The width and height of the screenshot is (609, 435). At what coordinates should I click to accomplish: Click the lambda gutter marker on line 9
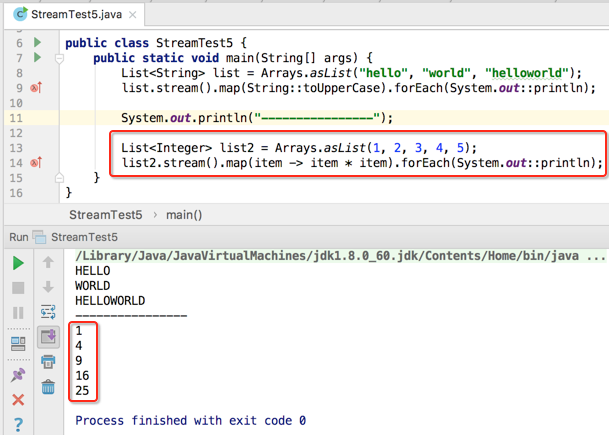[36, 88]
